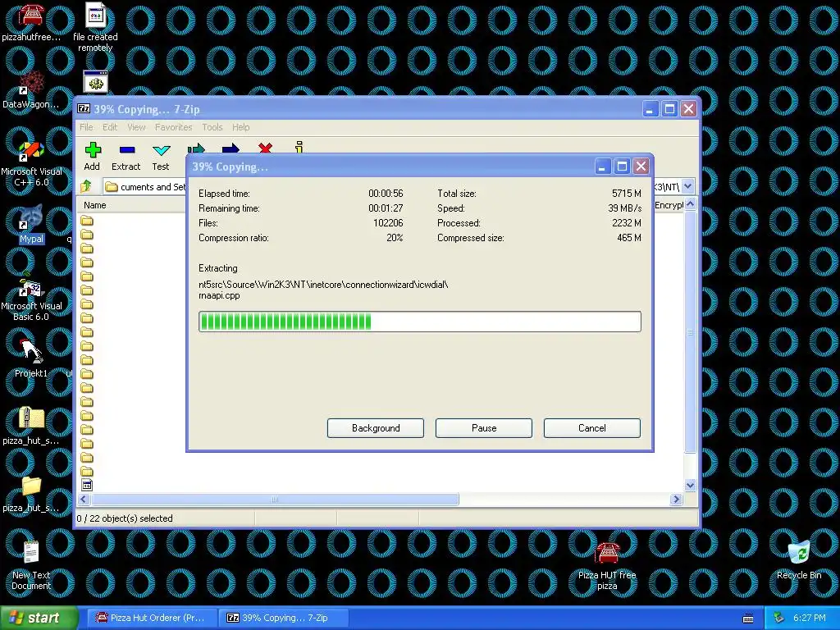Click the up-one-level folder arrow icon
This screenshot has height=630, width=840.
tap(86, 186)
